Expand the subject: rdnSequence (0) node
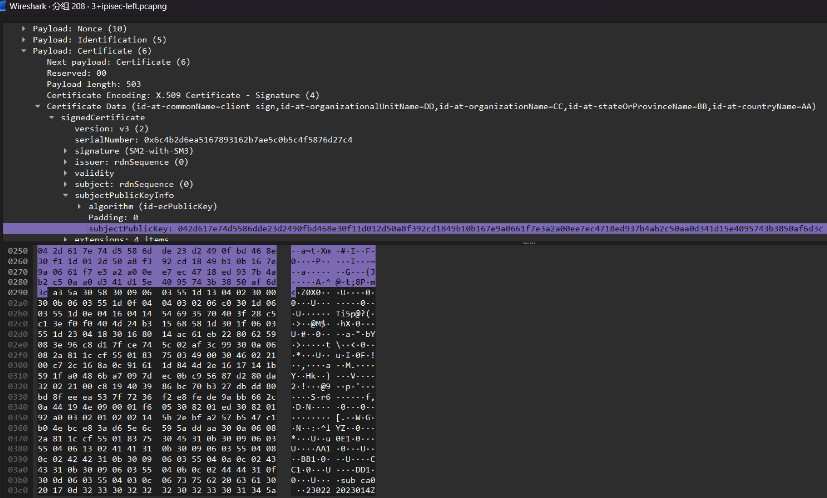The width and height of the screenshot is (827, 498). [65, 184]
